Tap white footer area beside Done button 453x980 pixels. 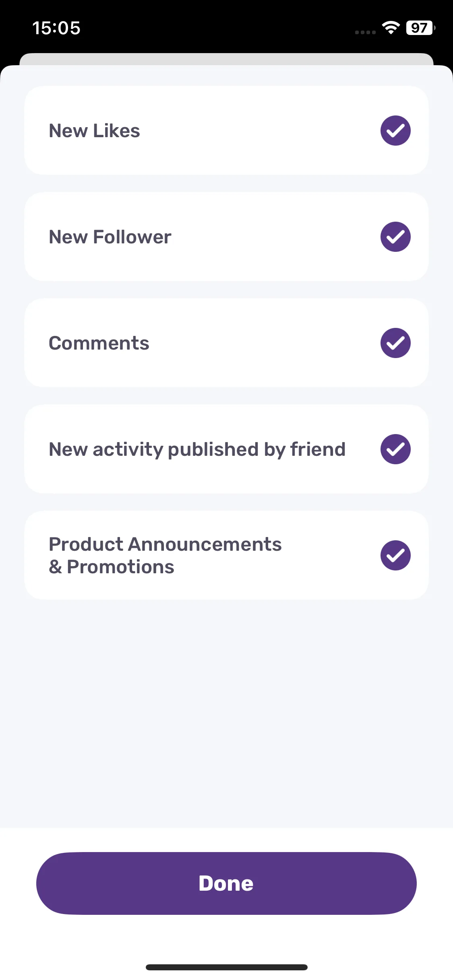(x=435, y=883)
